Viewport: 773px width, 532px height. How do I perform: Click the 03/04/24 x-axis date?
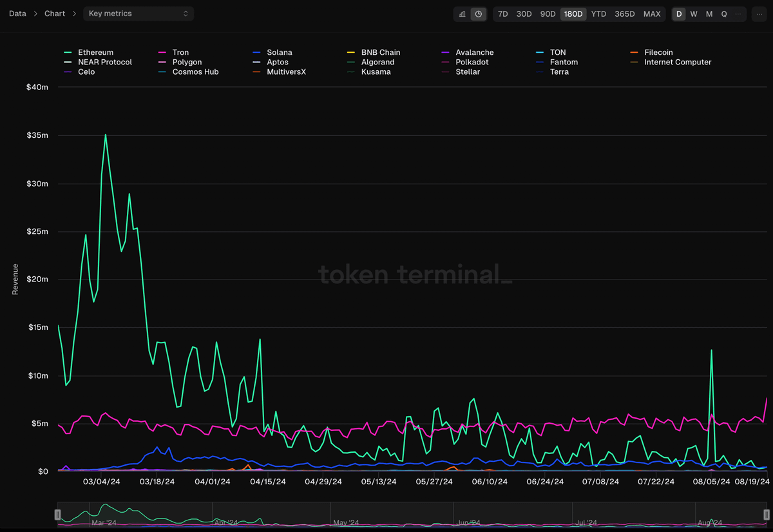pyautogui.click(x=103, y=481)
